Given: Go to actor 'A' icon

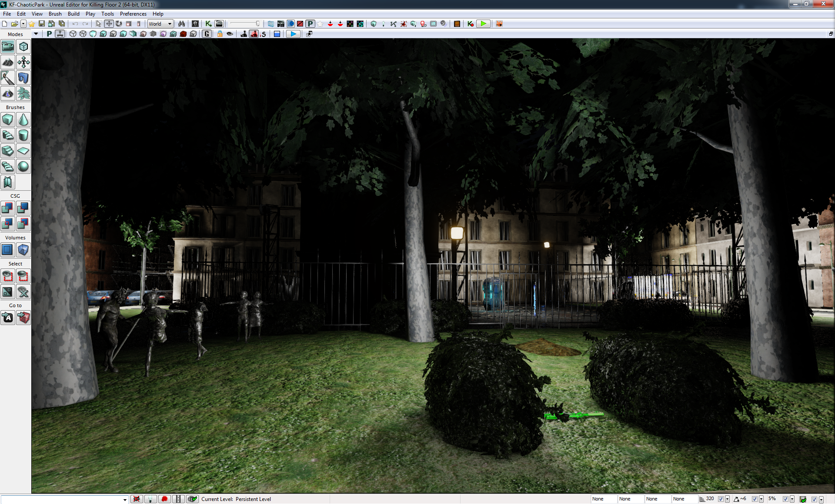Looking at the screenshot, I should click(8, 318).
